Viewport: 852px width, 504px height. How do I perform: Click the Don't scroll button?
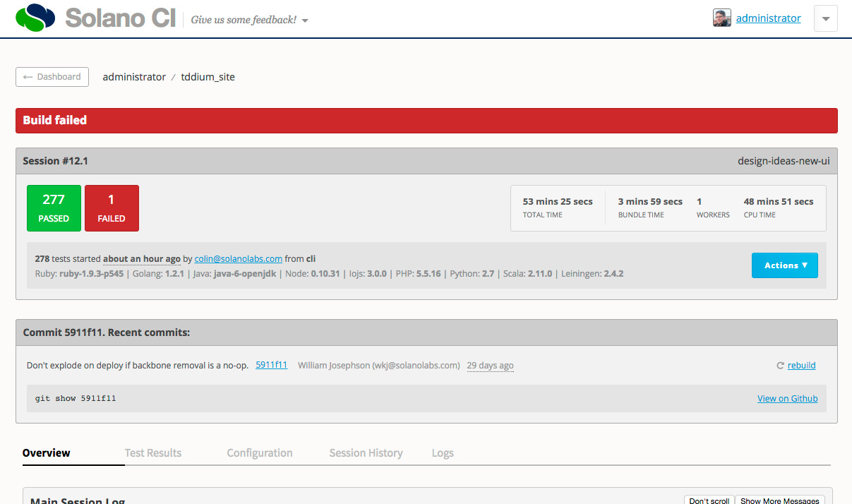click(709, 500)
